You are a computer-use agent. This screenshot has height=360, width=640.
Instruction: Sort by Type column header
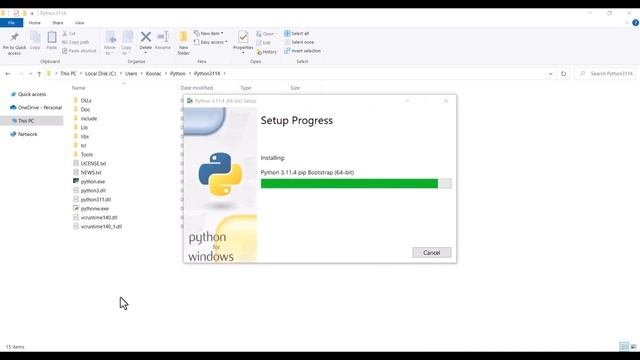(x=246, y=88)
